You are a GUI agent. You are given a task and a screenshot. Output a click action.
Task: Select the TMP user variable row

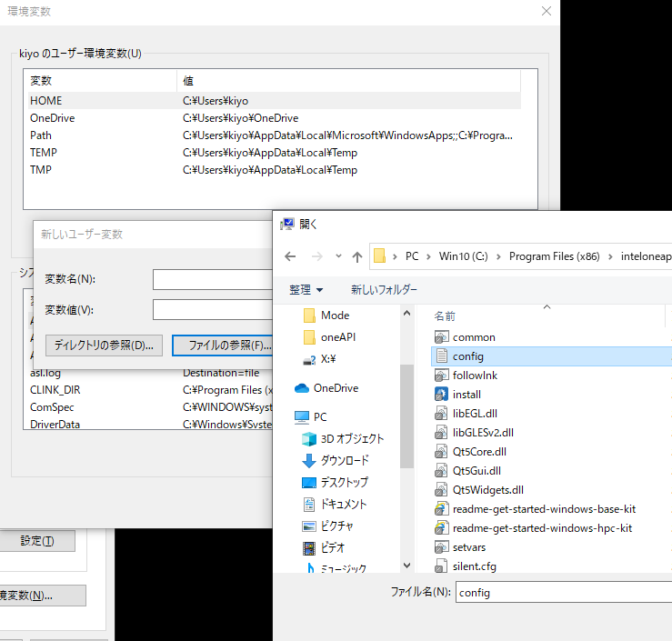pos(275,170)
